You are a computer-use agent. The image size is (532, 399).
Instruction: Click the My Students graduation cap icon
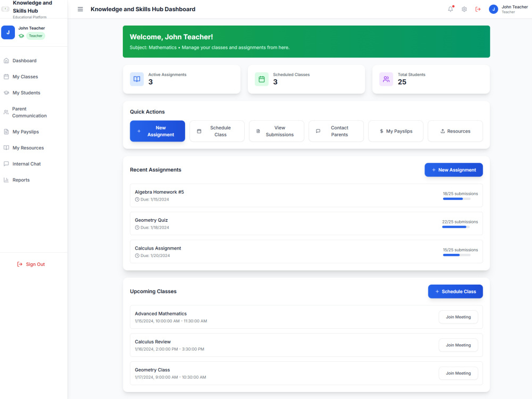pos(6,93)
